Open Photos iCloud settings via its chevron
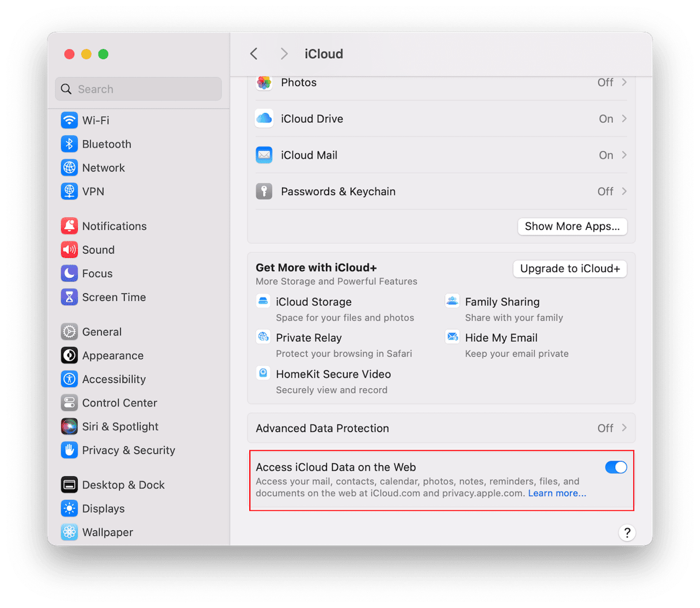The image size is (700, 608). click(625, 82)
